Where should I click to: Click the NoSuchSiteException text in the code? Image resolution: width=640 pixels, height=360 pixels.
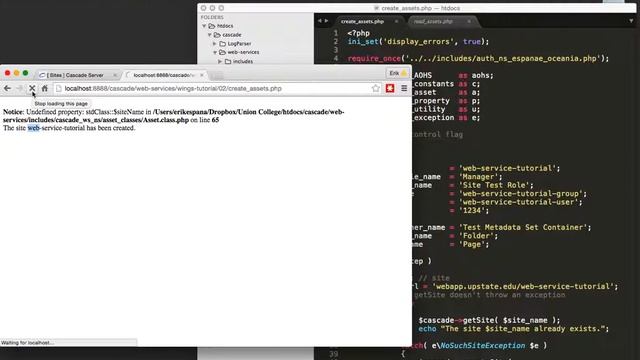(482, 346)
